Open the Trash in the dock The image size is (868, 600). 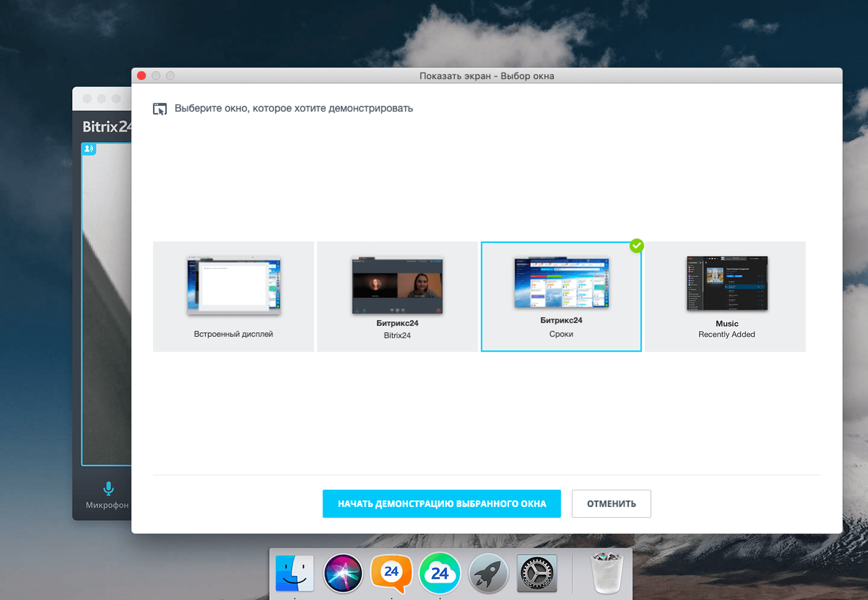607,573
